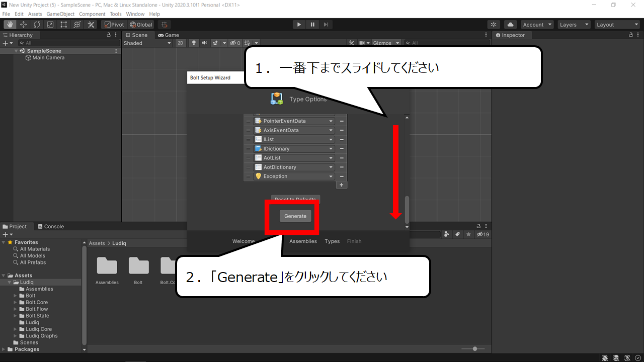Open the Component menu
Screen dimensions: 644x362
(92, 14)
